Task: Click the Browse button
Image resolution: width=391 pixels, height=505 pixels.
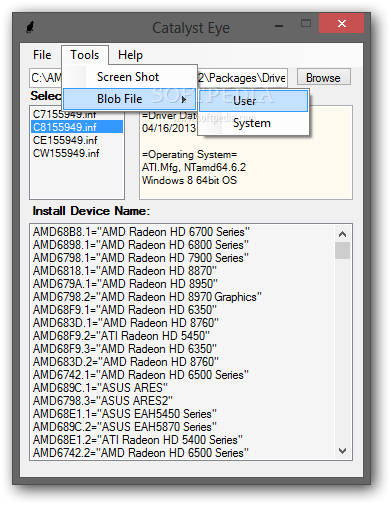Action: click(x=323, y=78)
